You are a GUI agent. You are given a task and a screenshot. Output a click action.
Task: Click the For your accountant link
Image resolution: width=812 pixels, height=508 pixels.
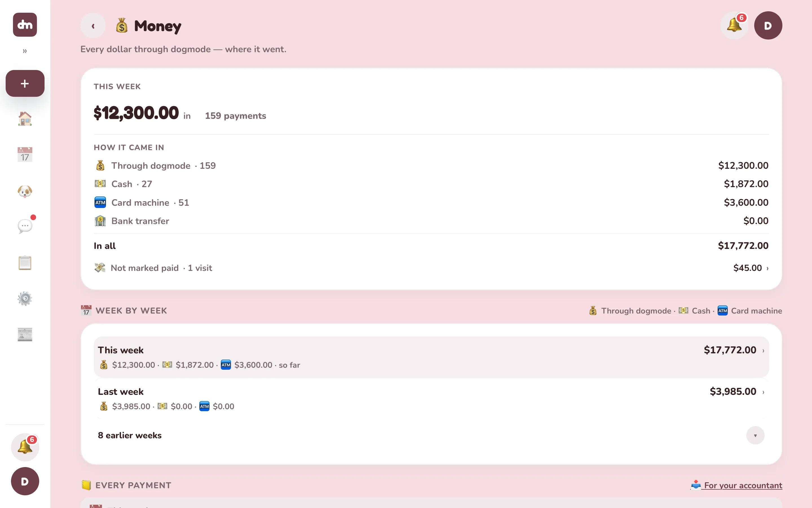pos(736,485)
